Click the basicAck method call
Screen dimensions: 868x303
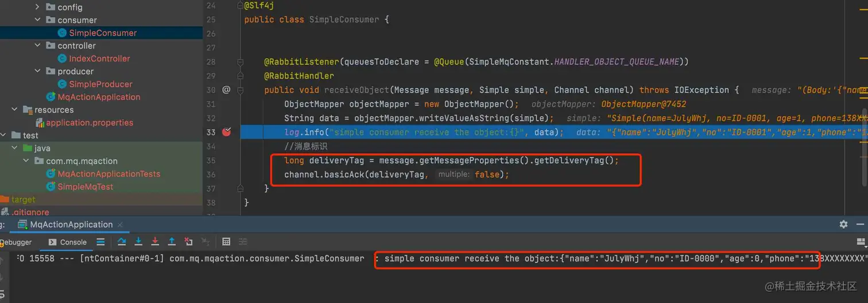pos(344,174)
